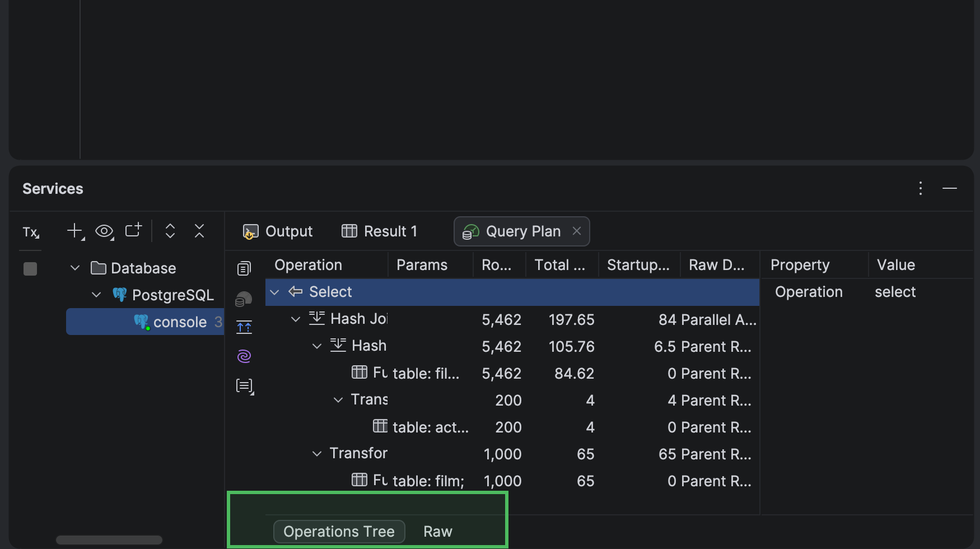The image size is (980, 549).
Task: Click the bracketed lines icon in side toolbar
Action: tap(245, 386)
